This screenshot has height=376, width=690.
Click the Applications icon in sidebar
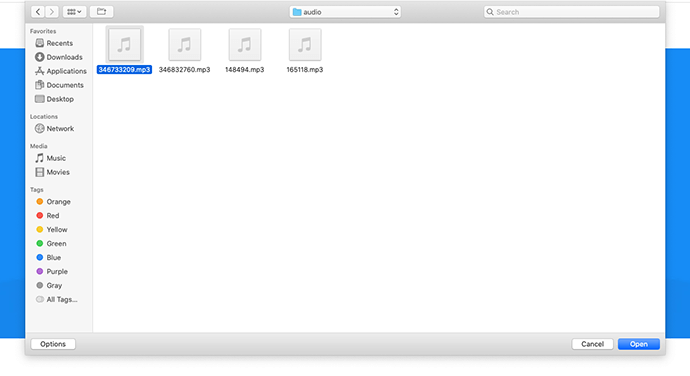point(40,71)
